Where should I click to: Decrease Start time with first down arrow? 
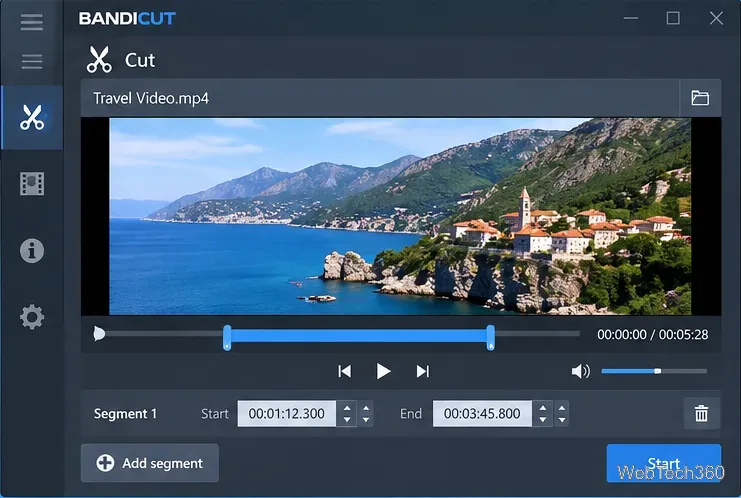coord(347,420)
